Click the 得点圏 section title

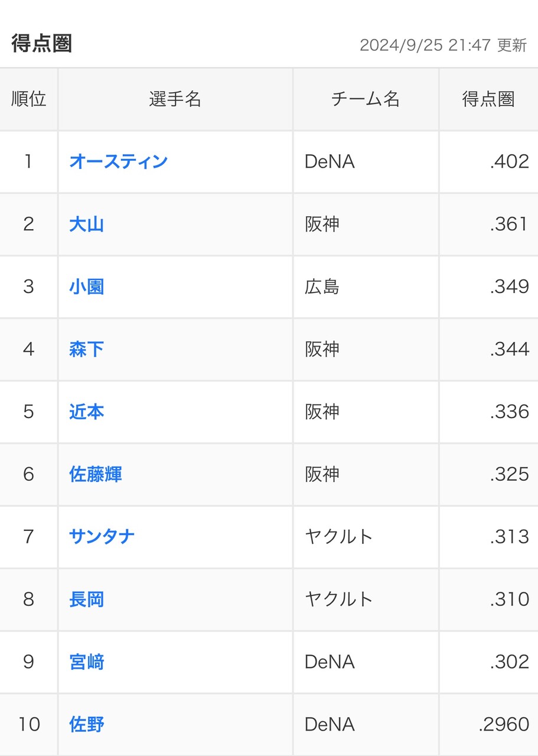pyautogui.click(x=41, y=44)
